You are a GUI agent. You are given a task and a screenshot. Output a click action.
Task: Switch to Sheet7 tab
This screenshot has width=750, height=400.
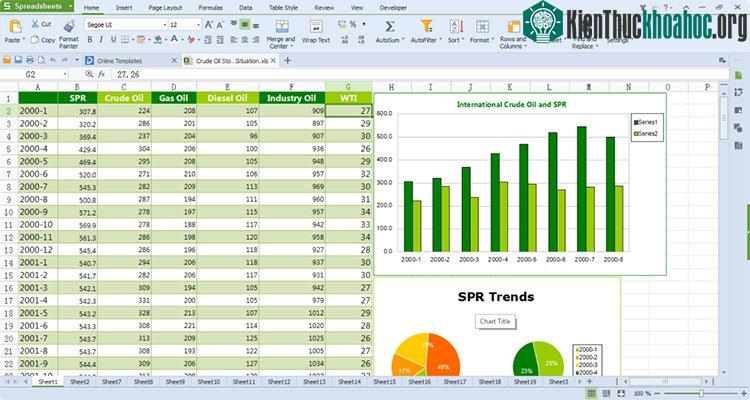[x=111, y=382]
